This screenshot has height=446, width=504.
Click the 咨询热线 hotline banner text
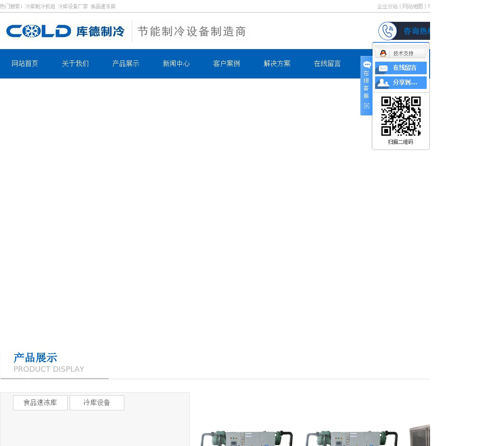click(x=417, y=31)
